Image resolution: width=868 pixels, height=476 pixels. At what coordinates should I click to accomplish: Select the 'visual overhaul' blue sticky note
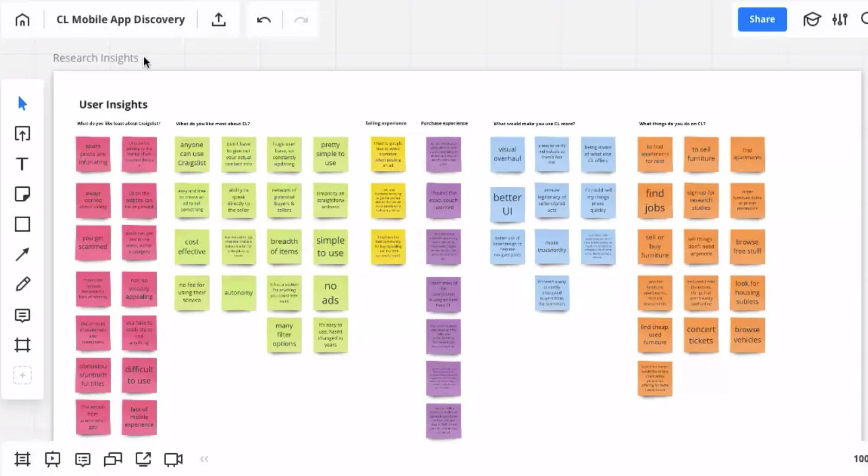click(x=507, y=154)
